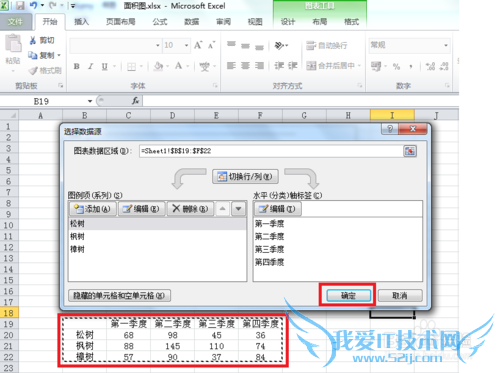Click the Font Color A icon
500x373 pixels.
(x=179, y=66)
